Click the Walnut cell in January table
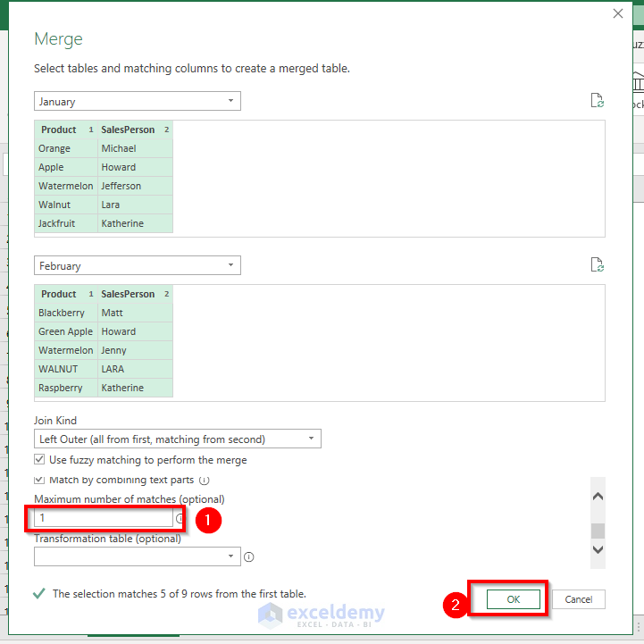This screenshot has height=644, width=644. click(66, 205)
